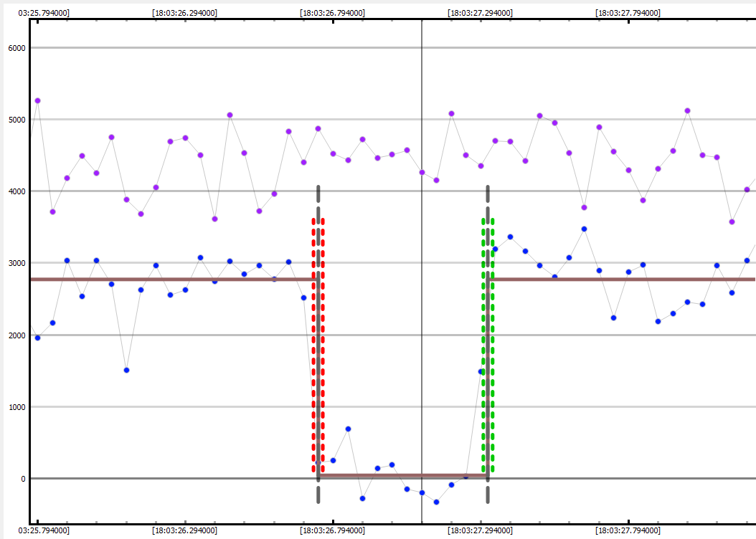The height and width of the screenshot is (539, 756).
Task: Click the 1000 y-axis label
Action: [17, 408]
